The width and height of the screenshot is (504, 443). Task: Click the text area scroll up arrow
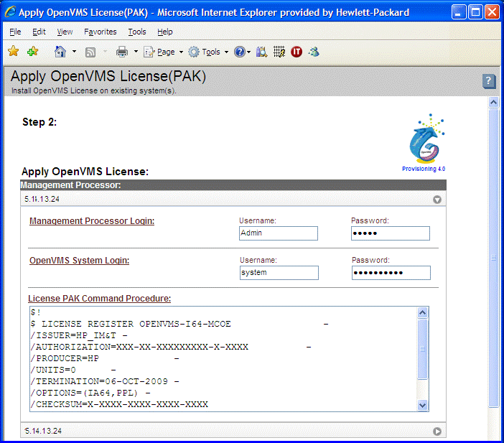click(422, 312)
